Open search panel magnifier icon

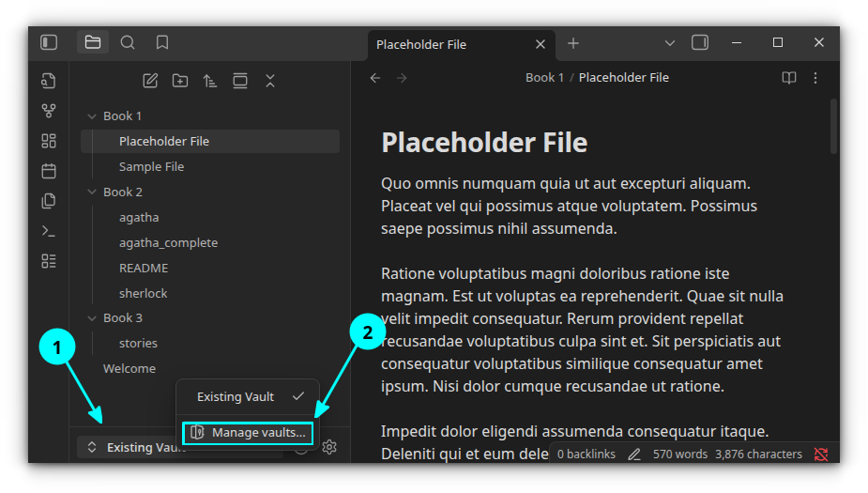point(128,42)
